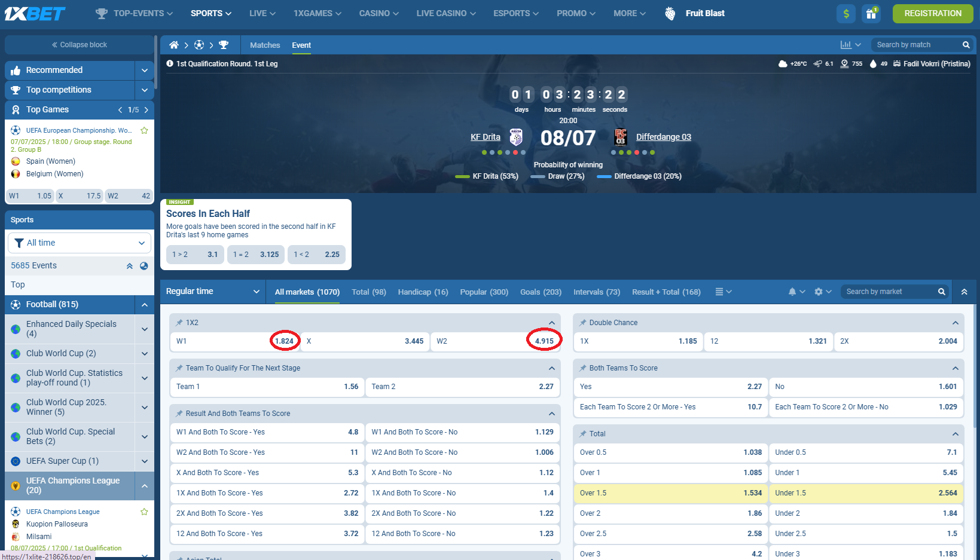Favorite the UEFA Champions League match star
Viewport: 980px width, 560px height.
pos(144,512)
